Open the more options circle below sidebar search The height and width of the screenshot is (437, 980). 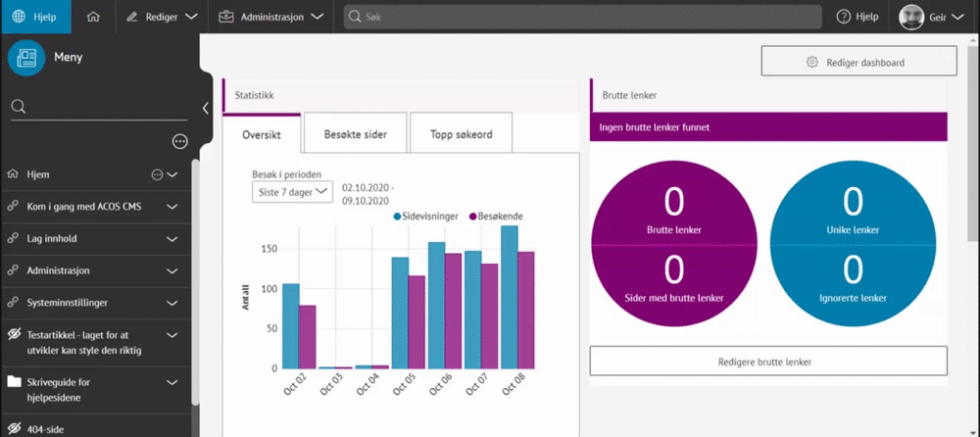tap(179, 142)
